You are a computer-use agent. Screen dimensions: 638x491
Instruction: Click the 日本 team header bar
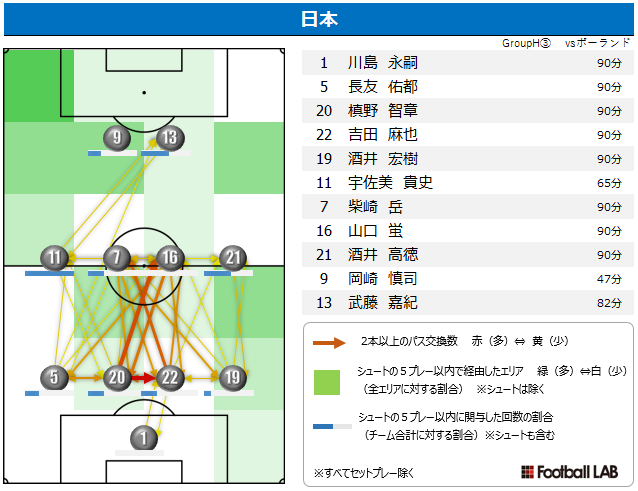pos(319,19)
